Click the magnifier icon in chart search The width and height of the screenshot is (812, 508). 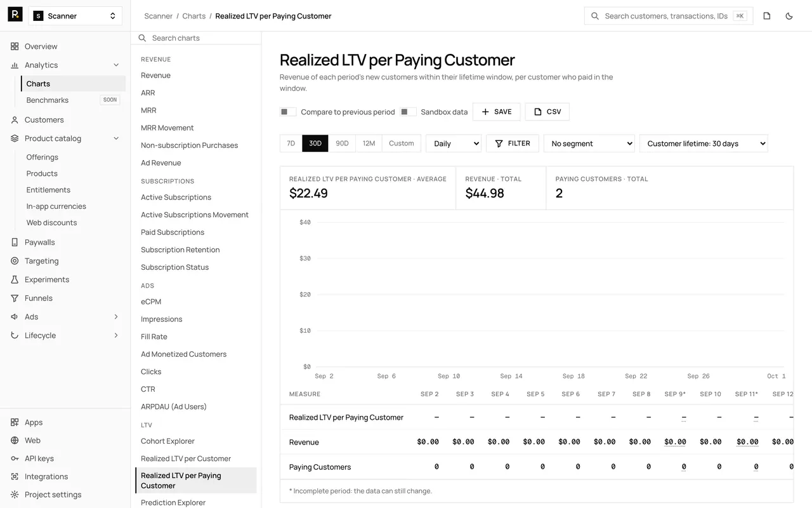[143, 38]
